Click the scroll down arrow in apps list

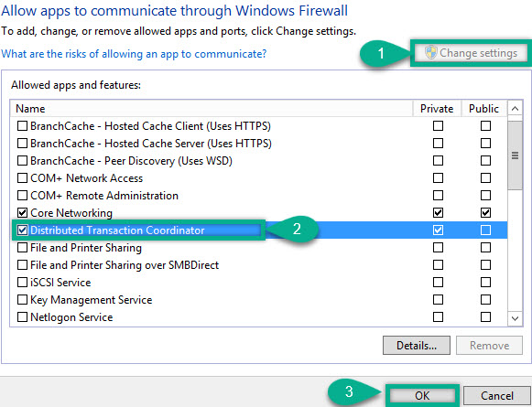[515, 318]
